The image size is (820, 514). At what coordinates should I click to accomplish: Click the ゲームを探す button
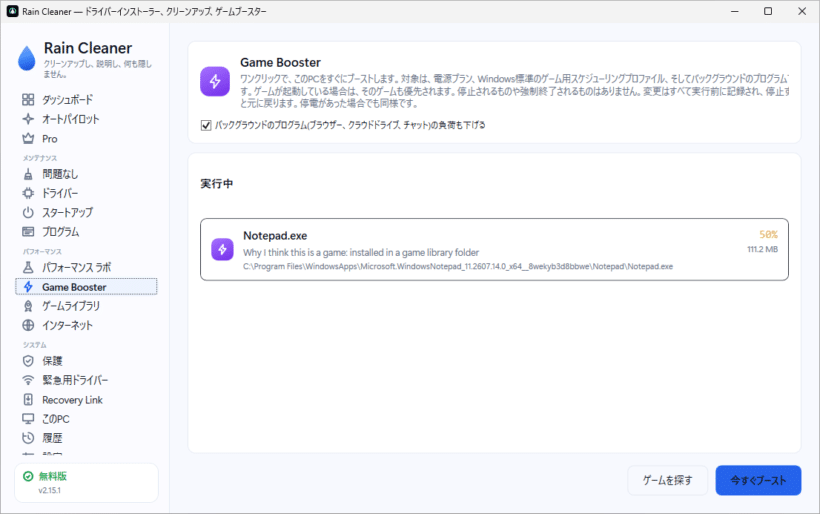667,480
